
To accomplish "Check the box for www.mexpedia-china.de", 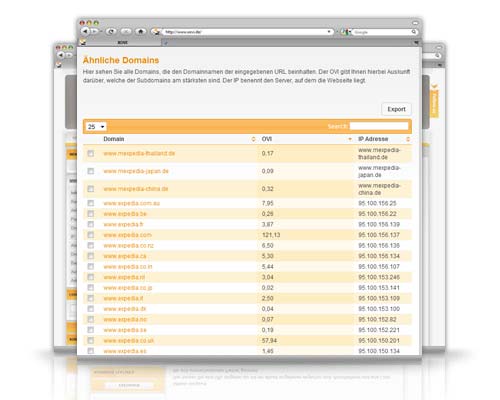I will [91, 189].
